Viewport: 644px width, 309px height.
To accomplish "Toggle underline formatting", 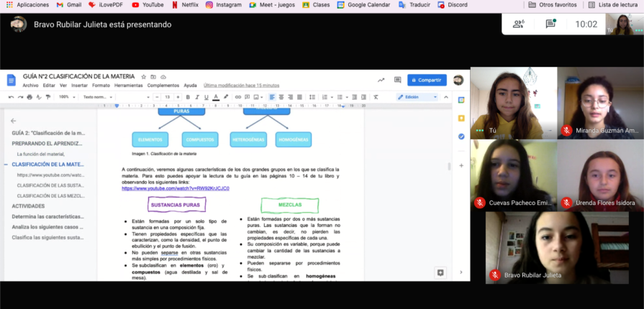I will point(207,97).
